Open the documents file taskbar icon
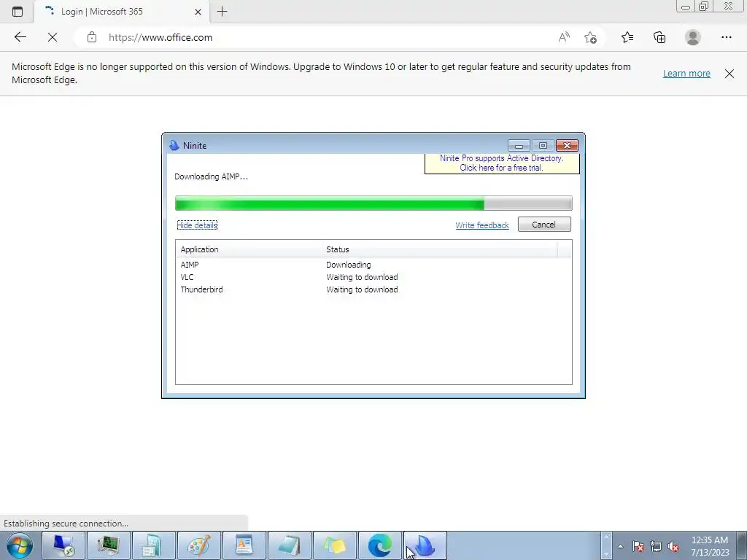The image size is (747, 560). click(x=153, y=545)
